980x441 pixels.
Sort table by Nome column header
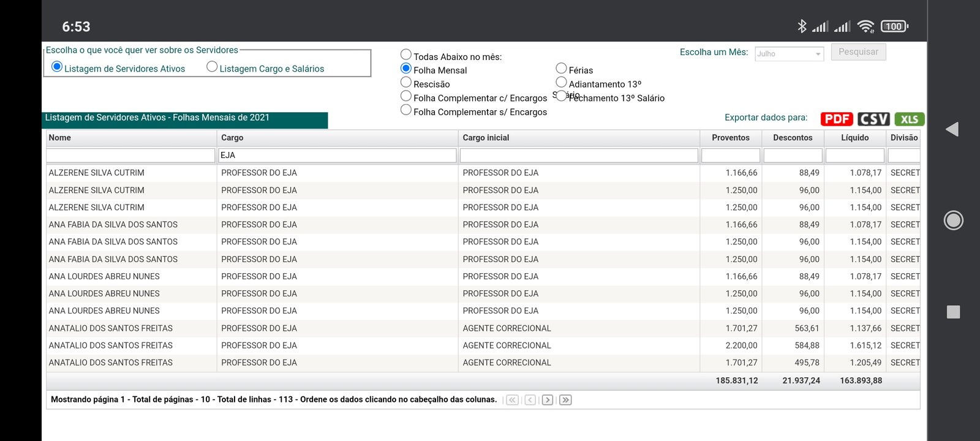point(60,138)
